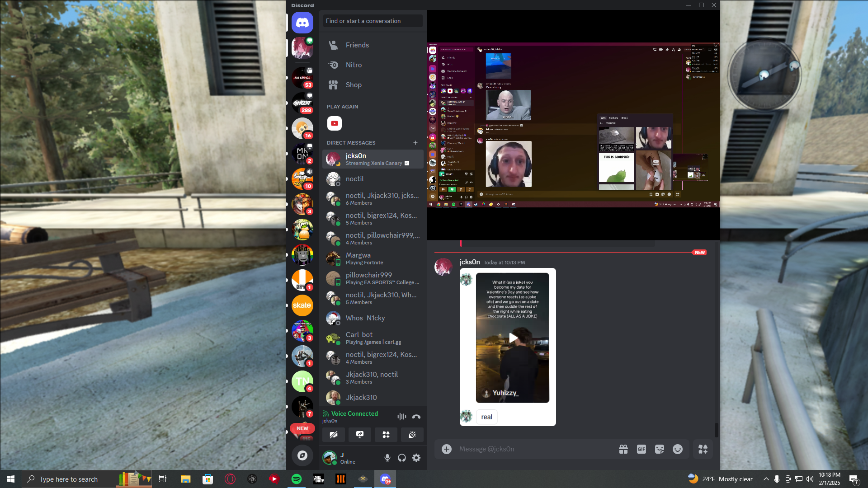Screen dimensions: 868x488
Task: Toggle microphone mute
Action: [387, 458]
